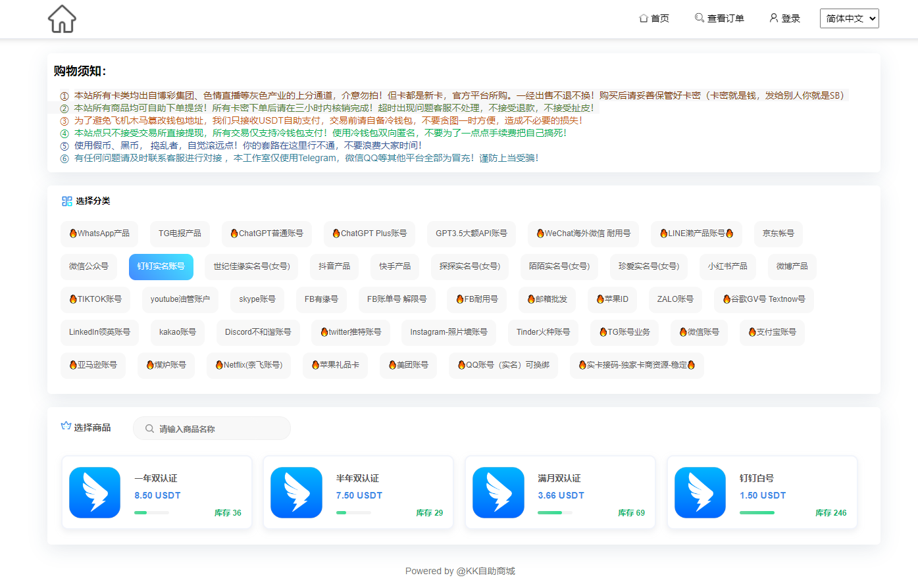Select the 陌陌实名号(女号) category

click(x=559, y=266)
